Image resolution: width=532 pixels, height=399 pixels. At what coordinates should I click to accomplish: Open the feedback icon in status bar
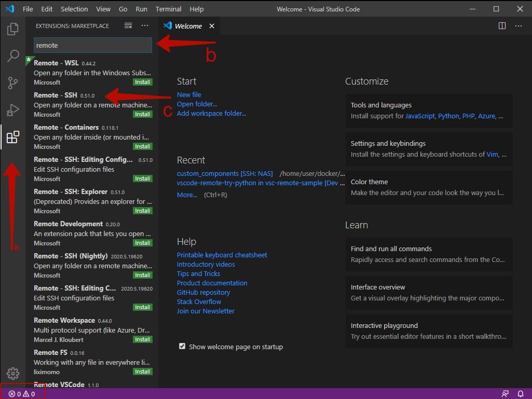tap(505, 394)
